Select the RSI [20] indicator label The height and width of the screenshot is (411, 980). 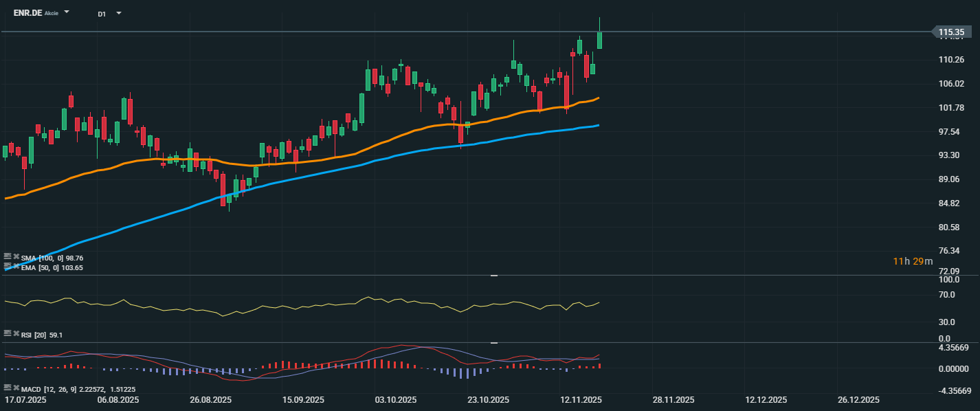[x=34, y=335]
